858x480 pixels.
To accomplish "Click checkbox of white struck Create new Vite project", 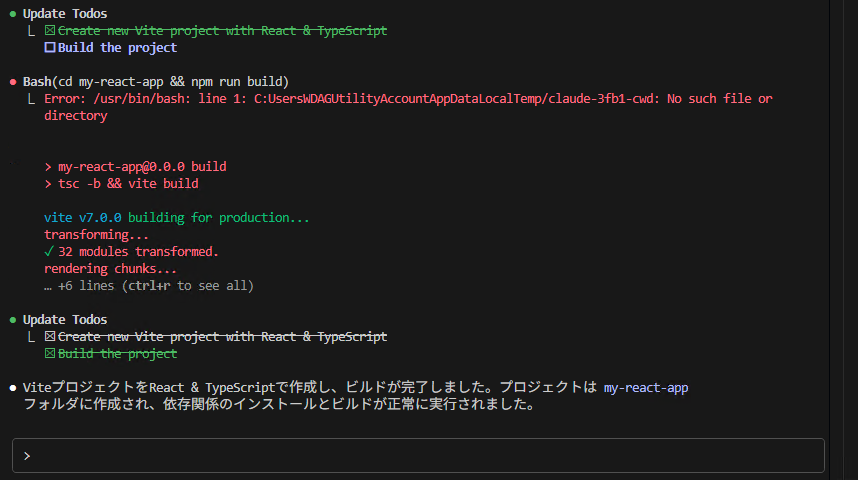I will (x=50, y=337).
